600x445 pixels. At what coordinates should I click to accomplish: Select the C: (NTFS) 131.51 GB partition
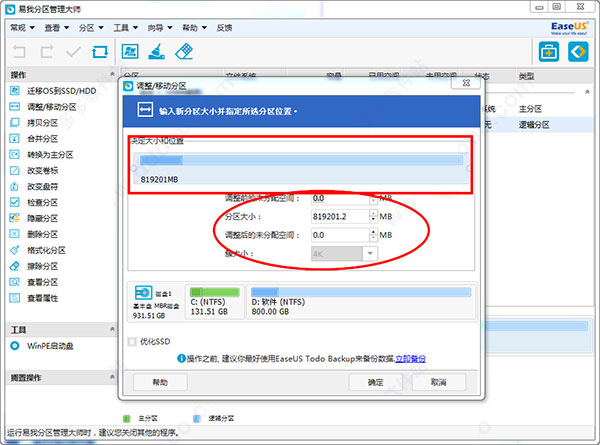[x=214, y=302]
